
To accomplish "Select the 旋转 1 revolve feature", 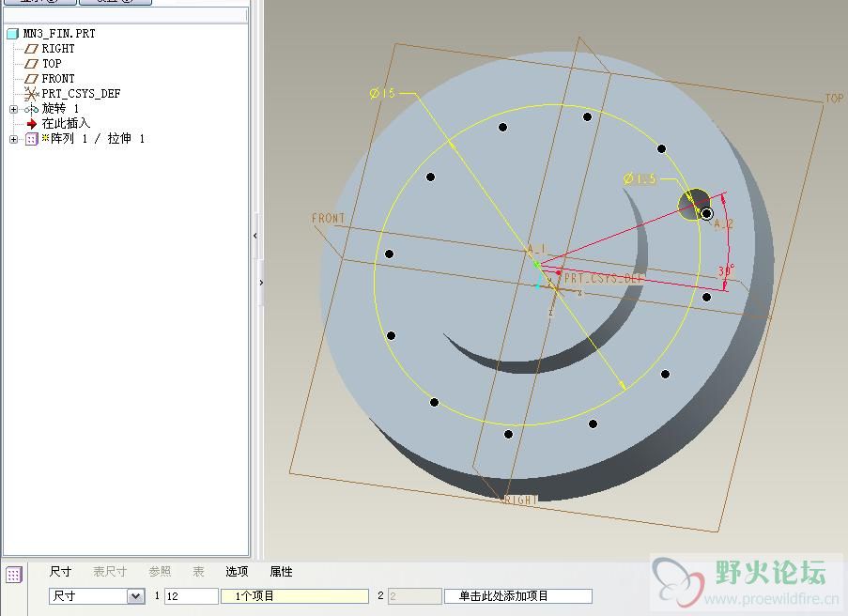I will 60,109.
